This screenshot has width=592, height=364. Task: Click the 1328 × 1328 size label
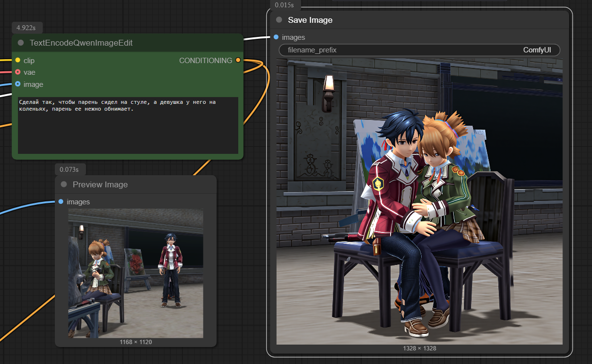pyautogui.click(x=419, y=348)
